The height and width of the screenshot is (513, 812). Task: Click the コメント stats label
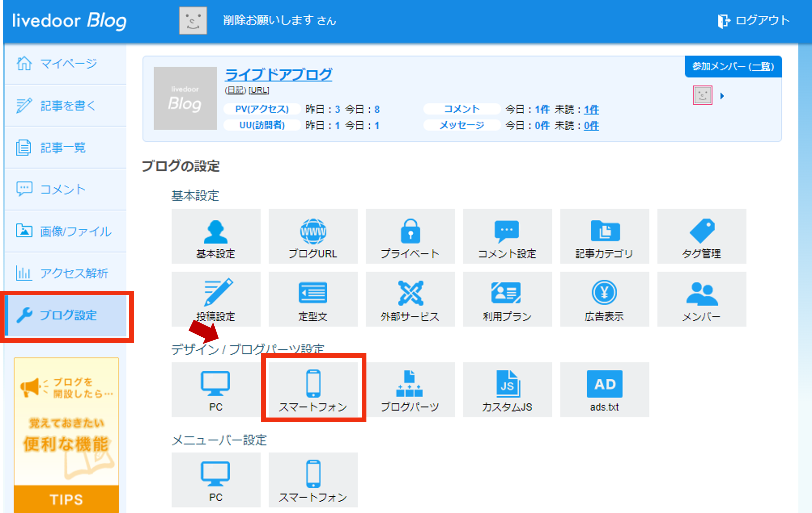(462, 109)
